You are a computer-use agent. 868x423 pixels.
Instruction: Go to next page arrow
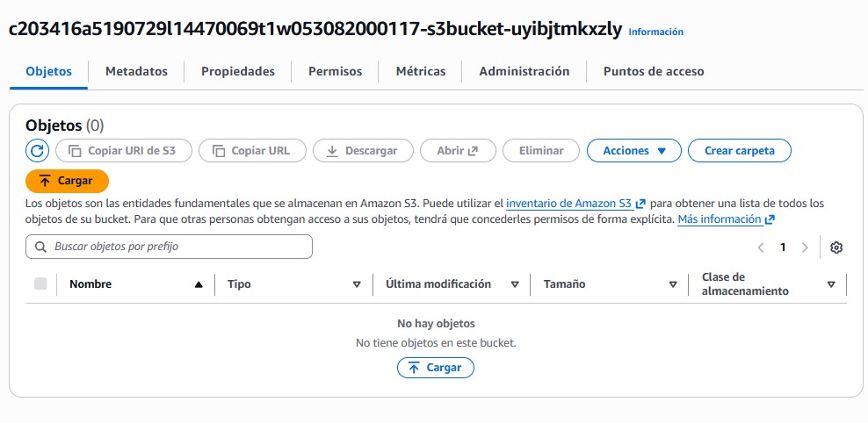pos(805,247)
